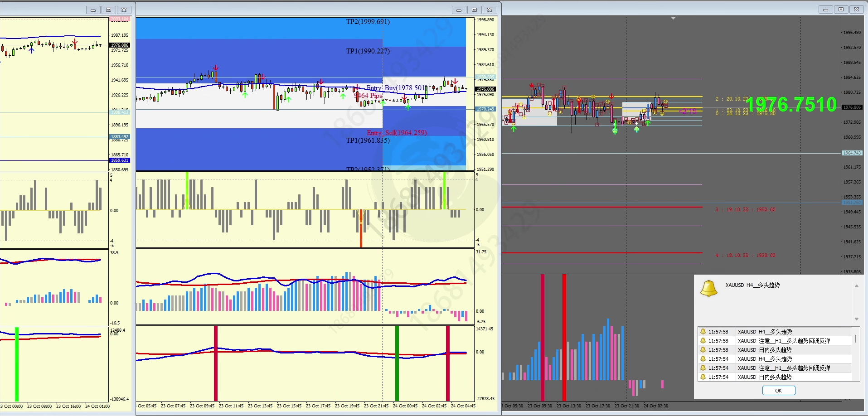Viewport: 868px width, 416px height.
Task: Confirm the alert dialog with OK
Action: click(779, 391)
